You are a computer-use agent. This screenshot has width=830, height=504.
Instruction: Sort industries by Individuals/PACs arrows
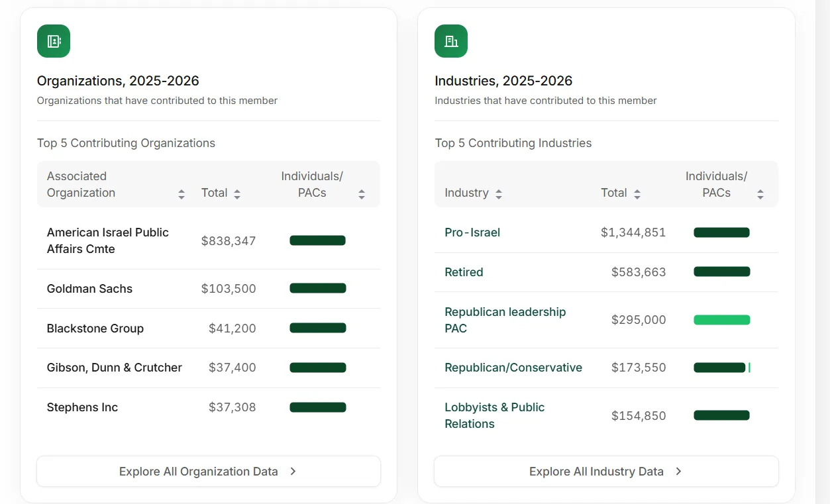click(x=760, y=194)
